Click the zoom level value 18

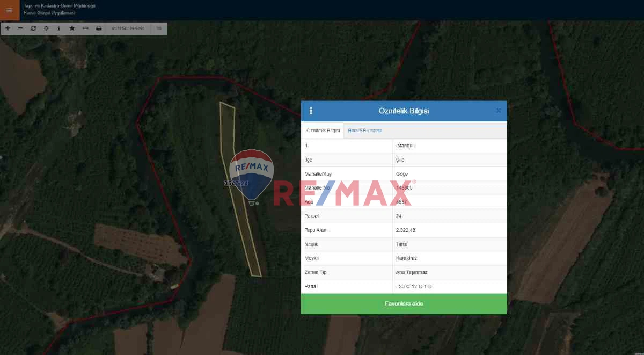[x=159, y=28]
